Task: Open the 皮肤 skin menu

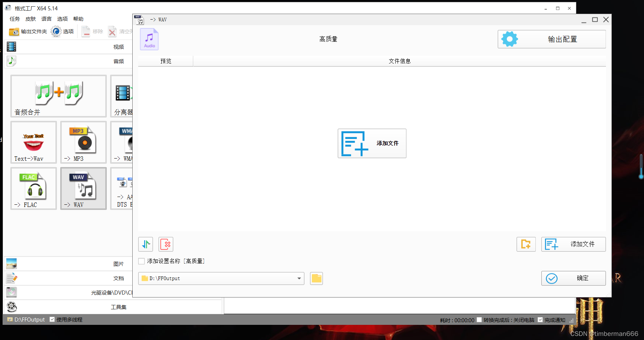Action: tap(31, 19)
